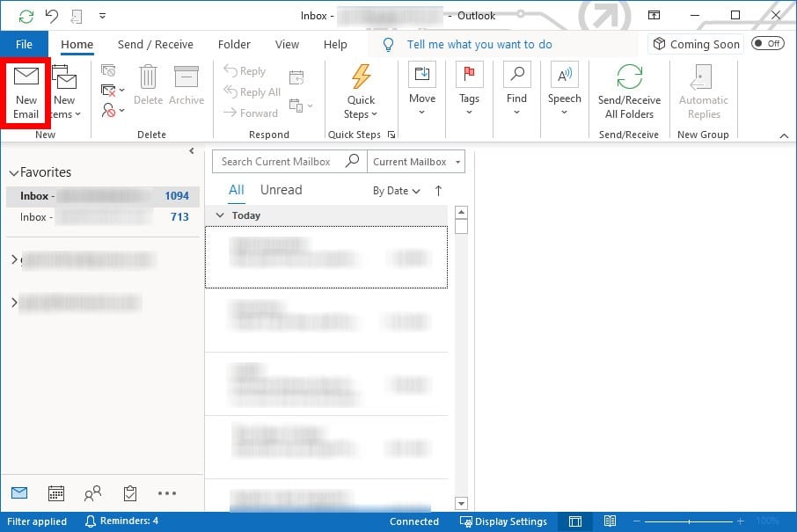The image size is (797, 532).
Task: Open the Calendar view icon
Action: coord(55,493)
